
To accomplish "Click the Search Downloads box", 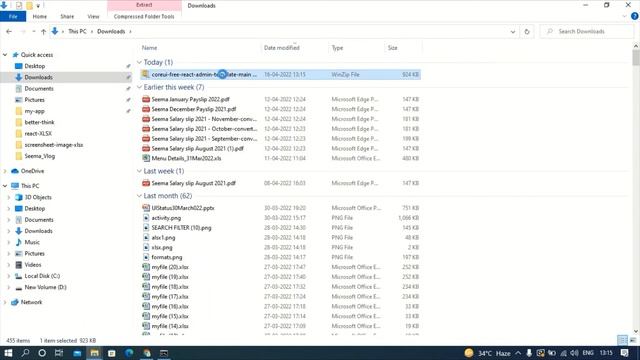I will pyautogui.click(x=588, y=31).
